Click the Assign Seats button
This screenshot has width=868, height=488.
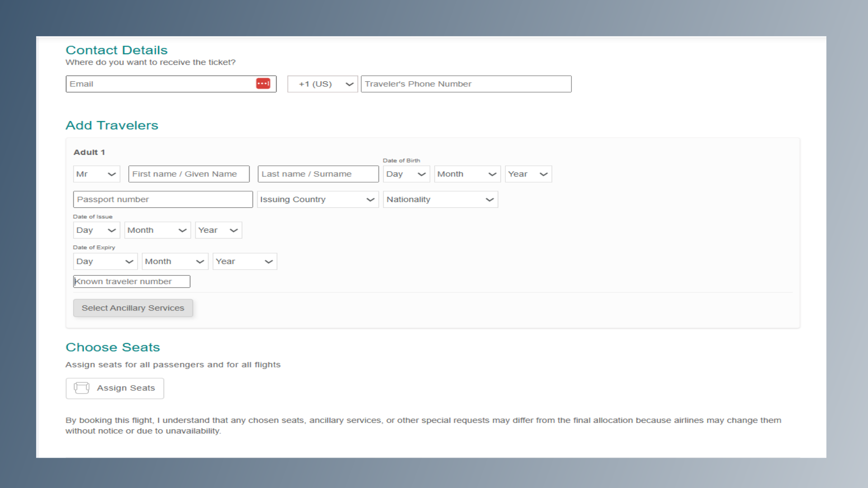point(115,388)
